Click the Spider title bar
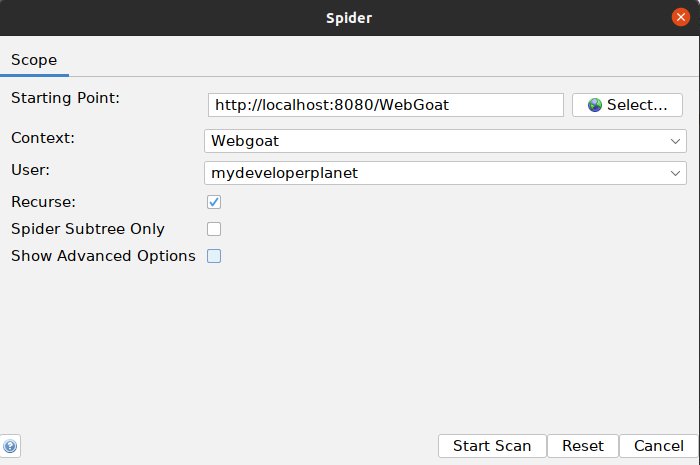 (x=349, y=18)
